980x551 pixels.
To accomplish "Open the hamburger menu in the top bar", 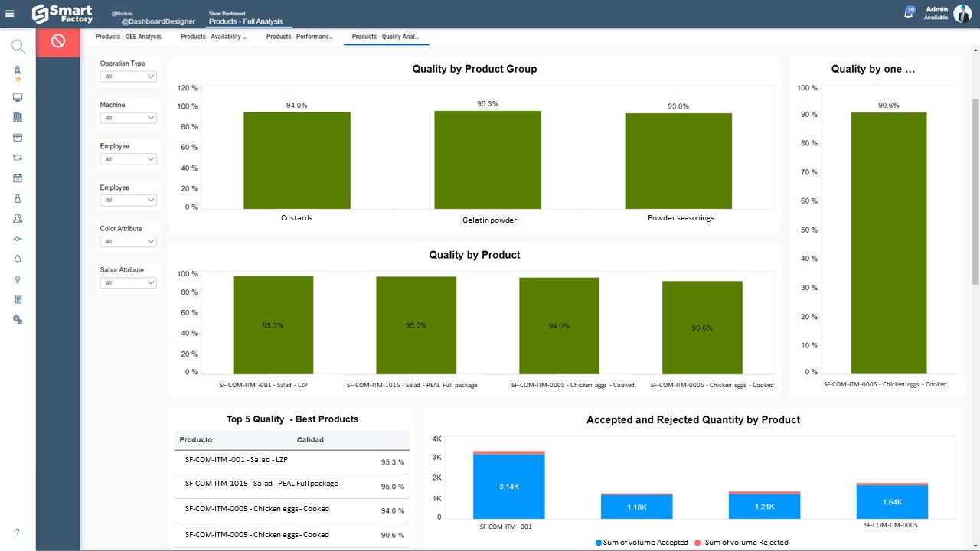I will point(10,14).
